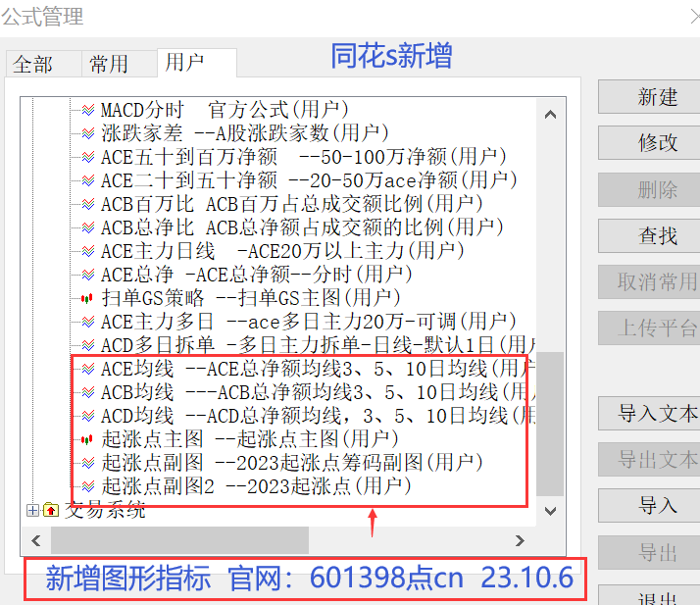
Task: Expand the 交易系统 tree node
Action: [32, 510]
